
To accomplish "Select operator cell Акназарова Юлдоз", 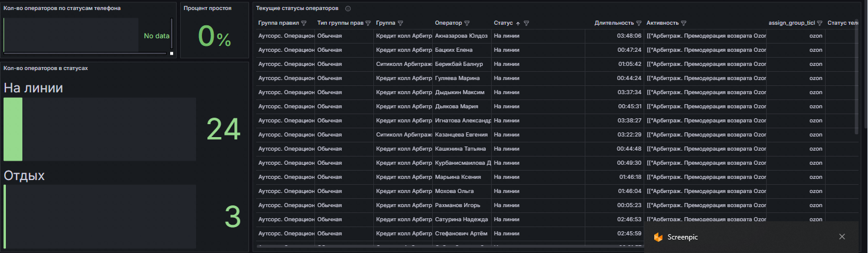I will point(462,36).
